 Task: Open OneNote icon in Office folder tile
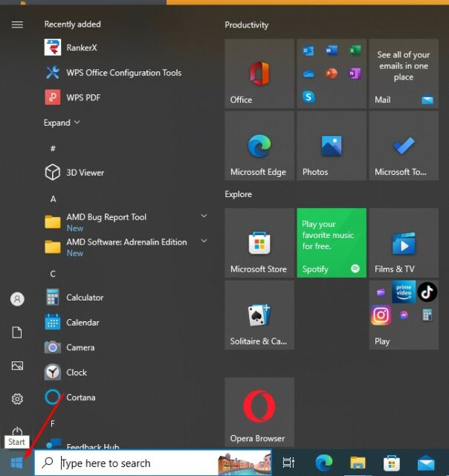click(355, 74)
